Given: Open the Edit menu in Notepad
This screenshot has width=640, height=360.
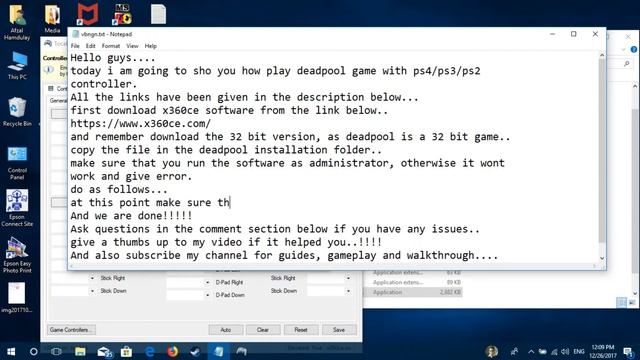Looking at the screenshot, I should pos(91,46).
